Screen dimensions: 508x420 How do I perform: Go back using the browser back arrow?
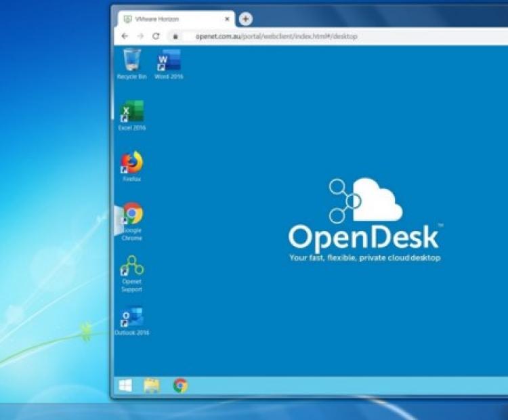[x=125, y=37]
